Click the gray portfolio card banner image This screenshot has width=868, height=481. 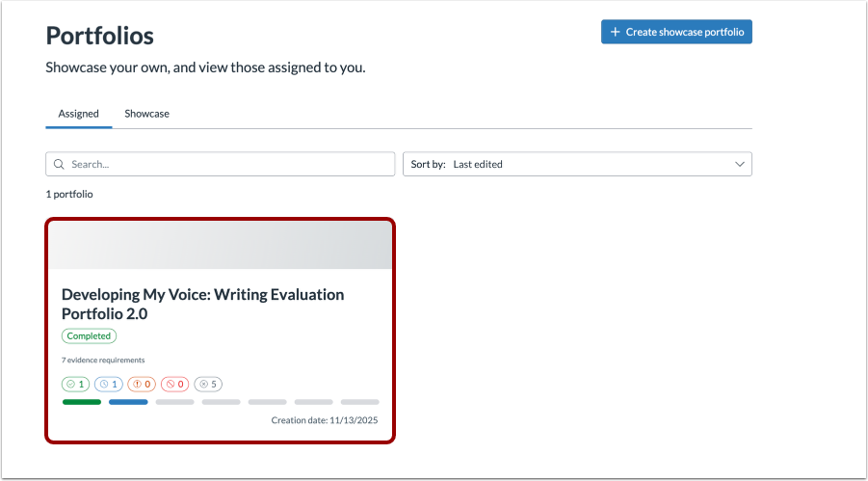tap(221, 246)
